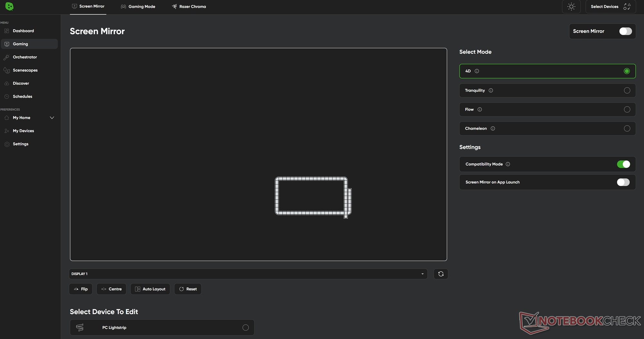Screen dimensions: 644x339
Task: Show info for Tranquility mode
Action: (491, 90)
